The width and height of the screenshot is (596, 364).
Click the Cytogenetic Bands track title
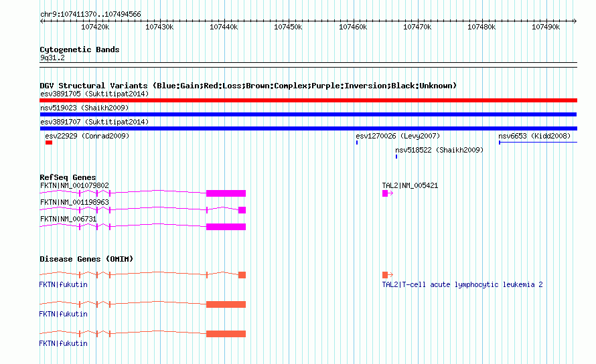point(80,50)
